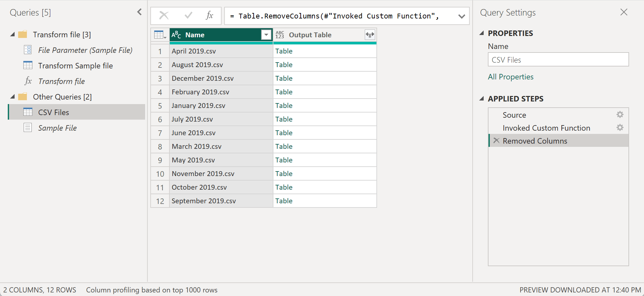Change Name column data type via ABC icon
This screenshot has width=644, height=296.
click(x=176, y=35)
